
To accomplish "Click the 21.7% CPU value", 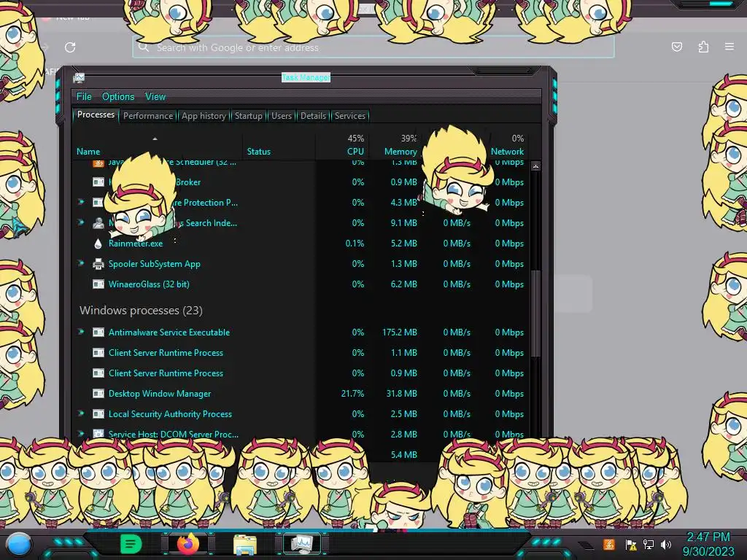I will point(352,394).
